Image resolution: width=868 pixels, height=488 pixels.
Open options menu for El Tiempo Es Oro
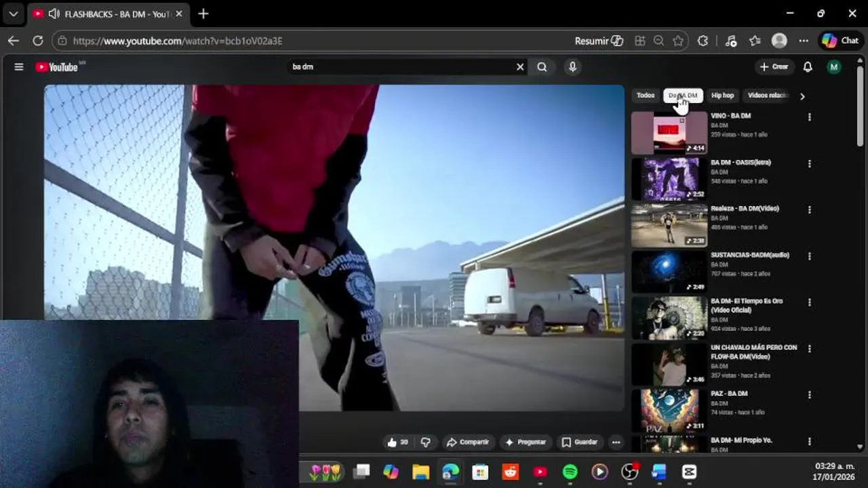pyautogui.click(x=809, y=302)
